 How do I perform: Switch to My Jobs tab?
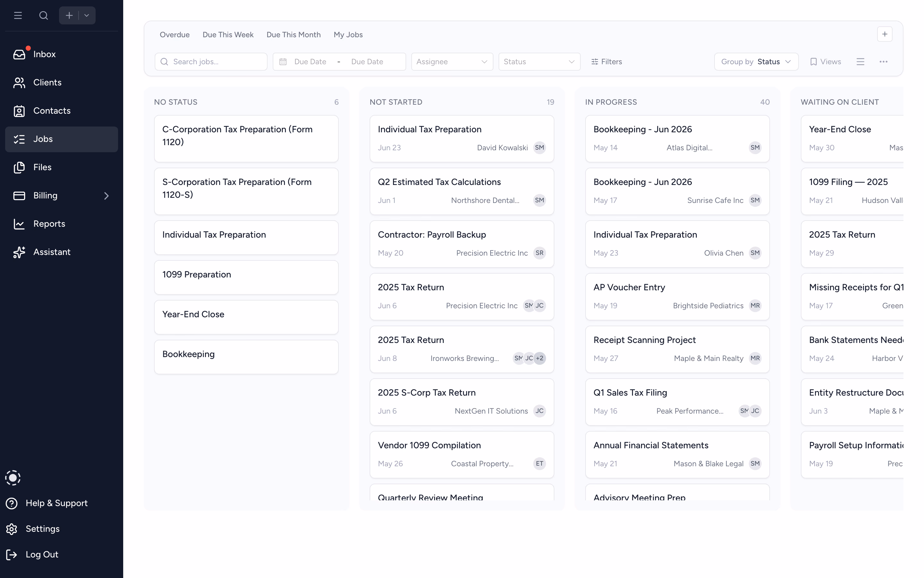(x=348, y=35)
